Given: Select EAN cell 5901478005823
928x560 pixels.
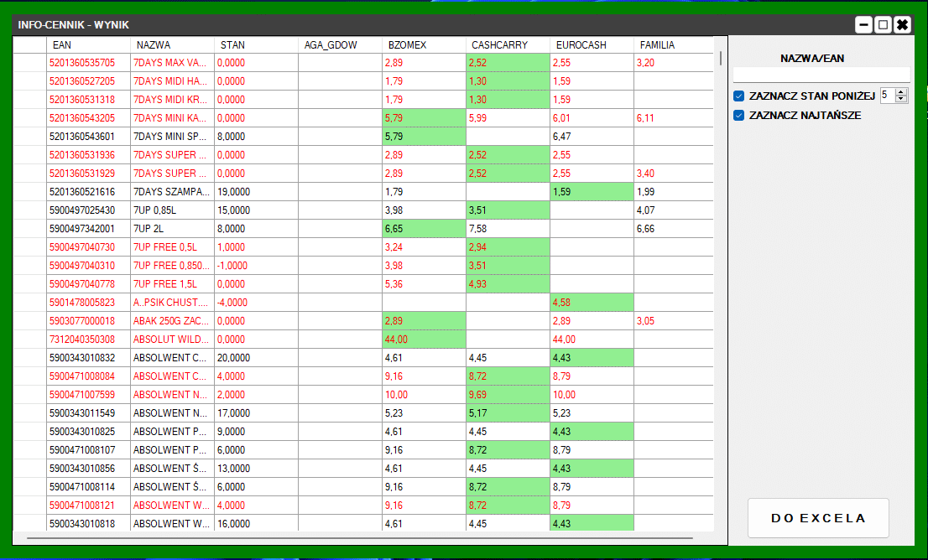Looking at the screenshot, I should tap(88, 302).
